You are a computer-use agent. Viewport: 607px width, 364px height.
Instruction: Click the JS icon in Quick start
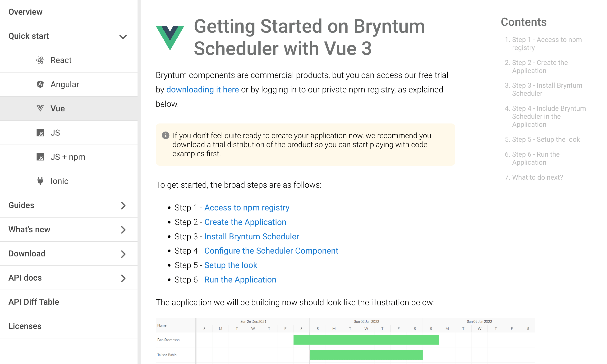click(41, 133)
